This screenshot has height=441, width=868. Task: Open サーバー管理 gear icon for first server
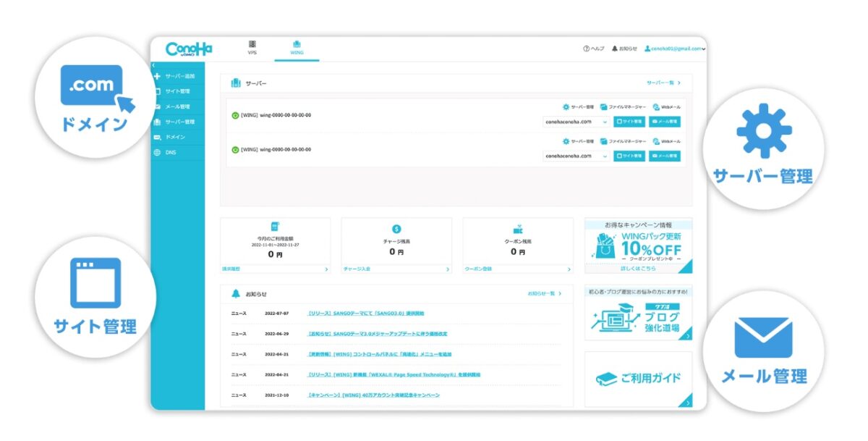pos(566,107)
